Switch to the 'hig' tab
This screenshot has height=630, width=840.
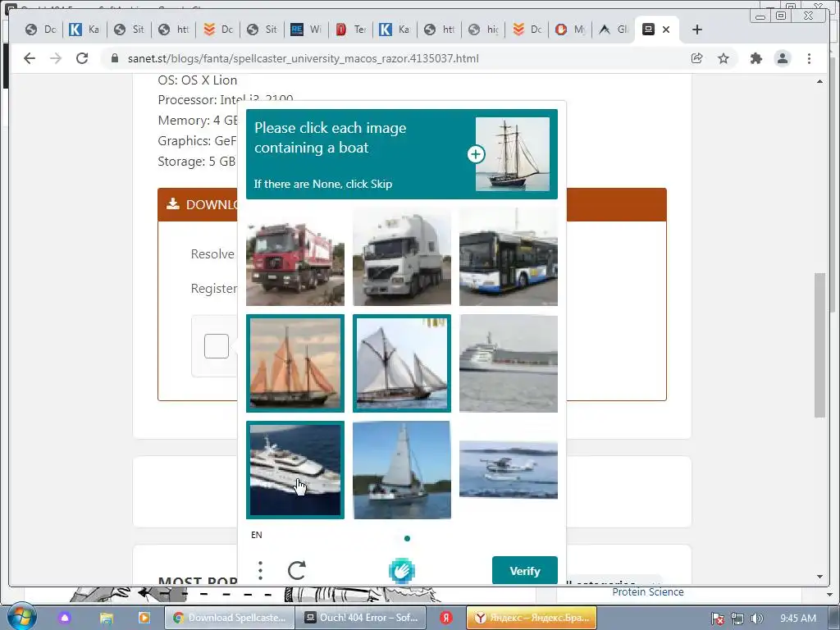(x=484, y=30)
